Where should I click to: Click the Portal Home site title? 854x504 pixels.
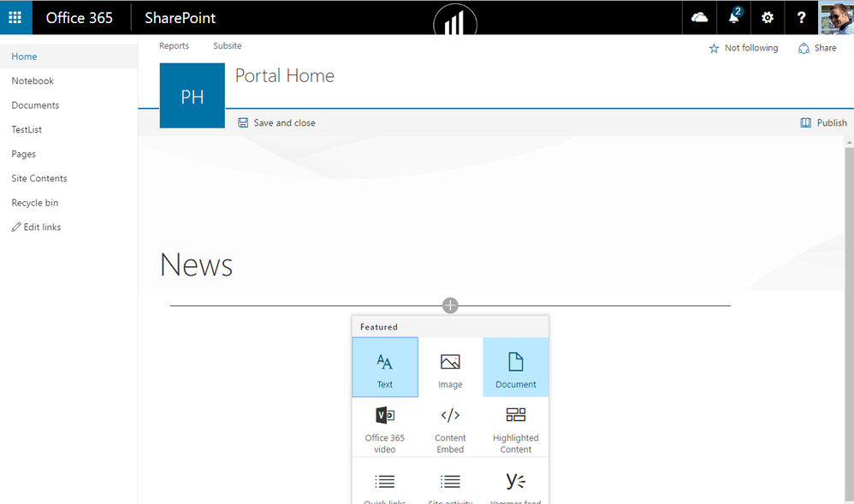click(x=285, y=76)
